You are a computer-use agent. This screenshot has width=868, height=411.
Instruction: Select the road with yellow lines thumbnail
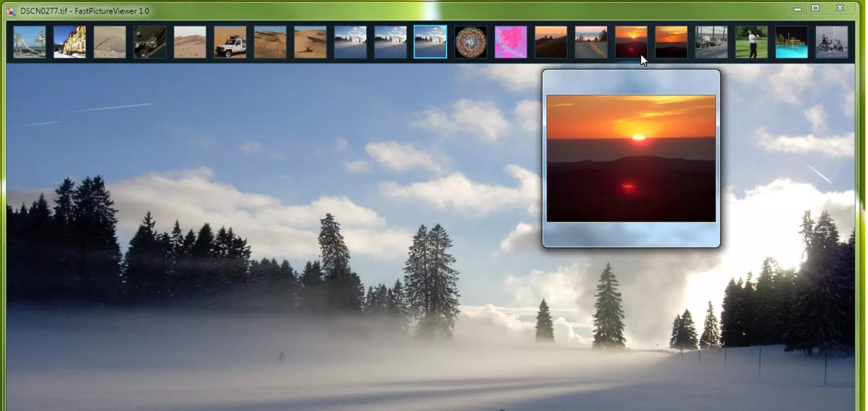tap(591, 42)
